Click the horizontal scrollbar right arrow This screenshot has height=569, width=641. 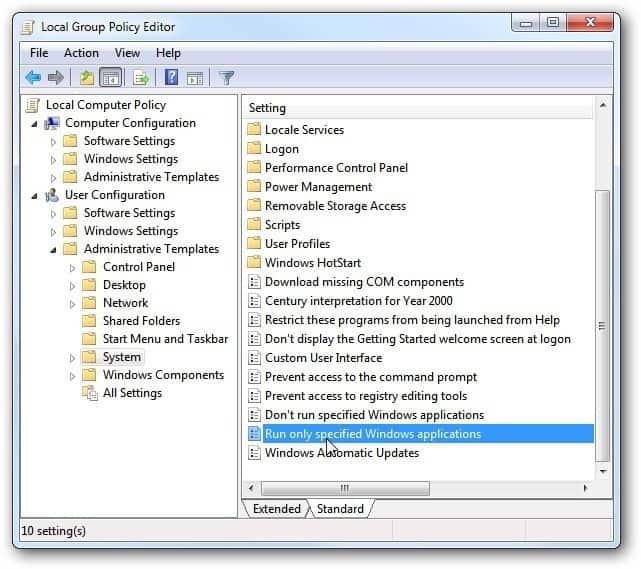[585, 488]
